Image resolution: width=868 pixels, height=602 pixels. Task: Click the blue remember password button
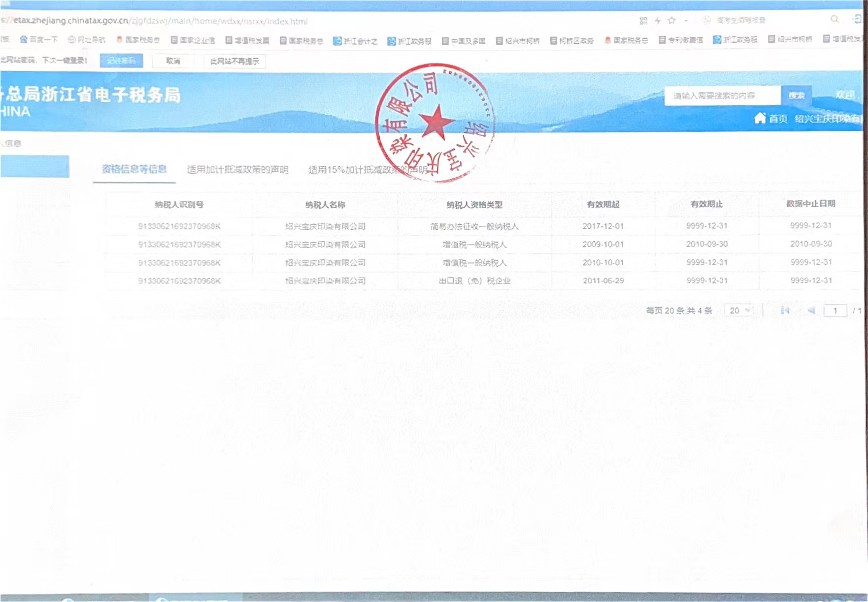pos(121,61)
